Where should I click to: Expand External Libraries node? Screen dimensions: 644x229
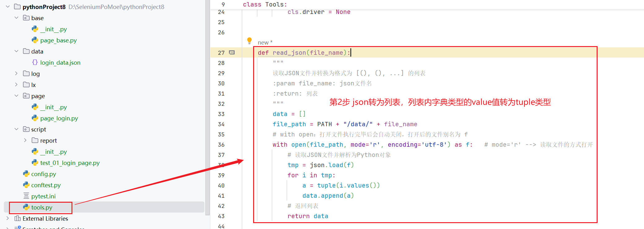[x=8, y=218]
